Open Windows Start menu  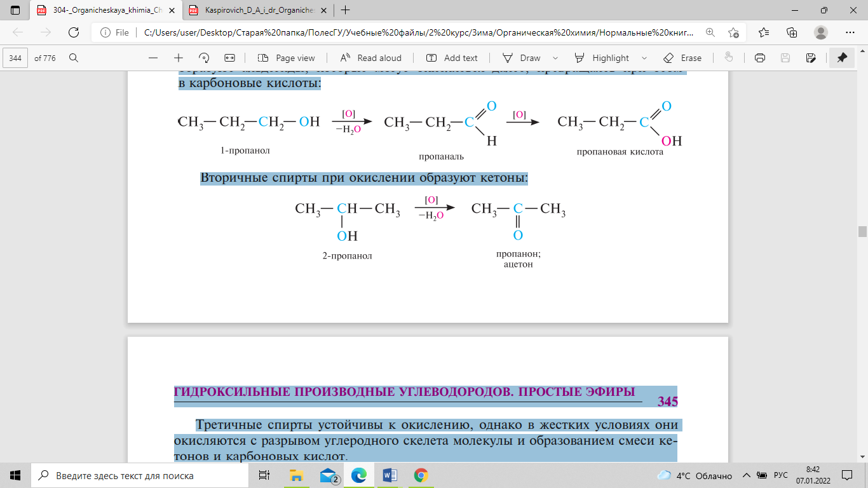(15, 475)
